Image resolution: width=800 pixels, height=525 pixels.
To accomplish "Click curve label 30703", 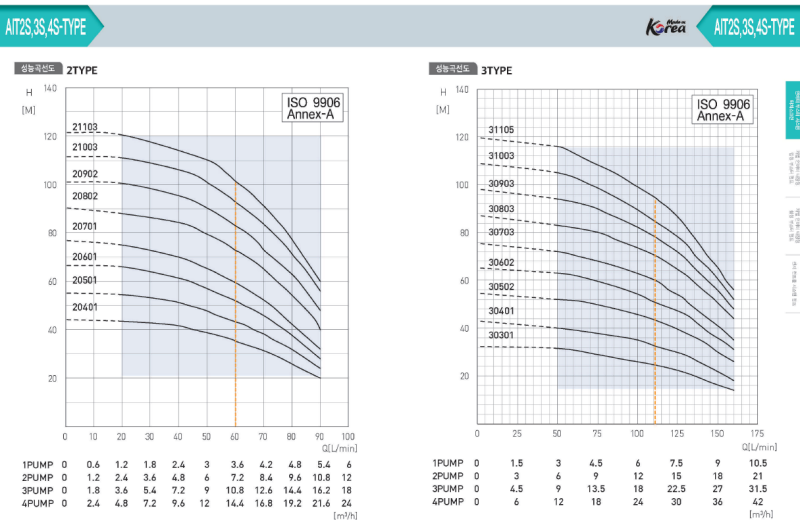I will tap(501, 232).
